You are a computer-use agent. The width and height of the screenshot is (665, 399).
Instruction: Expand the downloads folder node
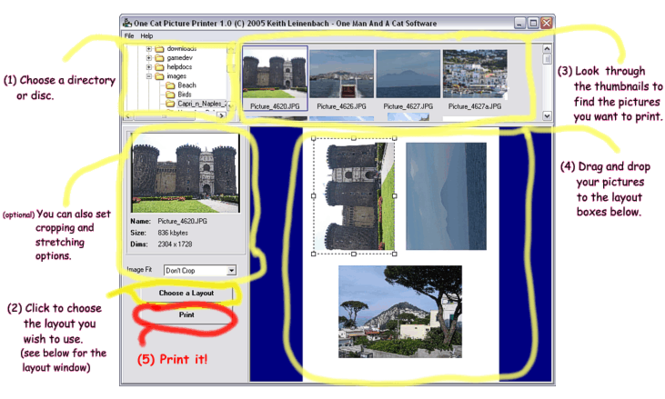click(149, 49)
